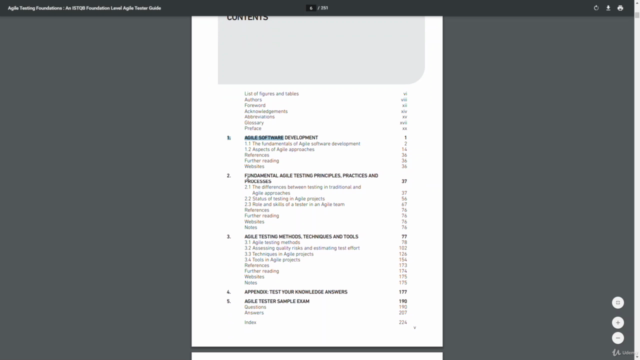640x360 pixels.
Task: Open the 'Glossary' contents entry
Action: coord(254,122)
